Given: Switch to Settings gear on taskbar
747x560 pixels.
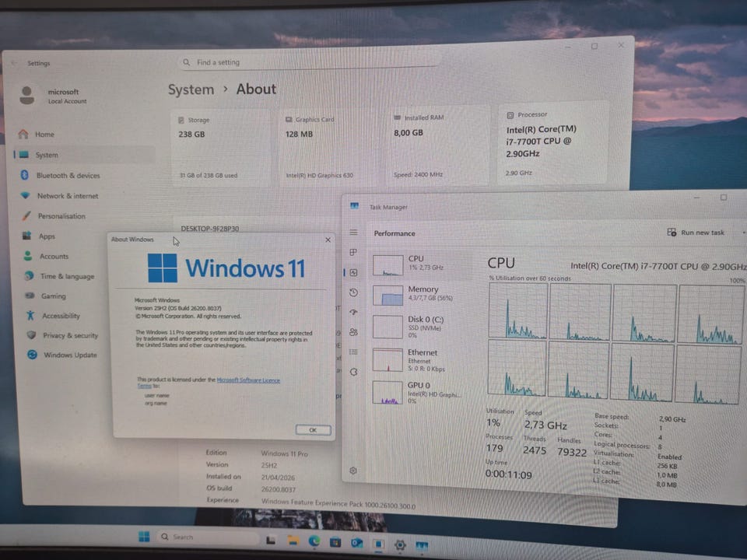Looking at the screenshot, I should (x=400, y=544).
